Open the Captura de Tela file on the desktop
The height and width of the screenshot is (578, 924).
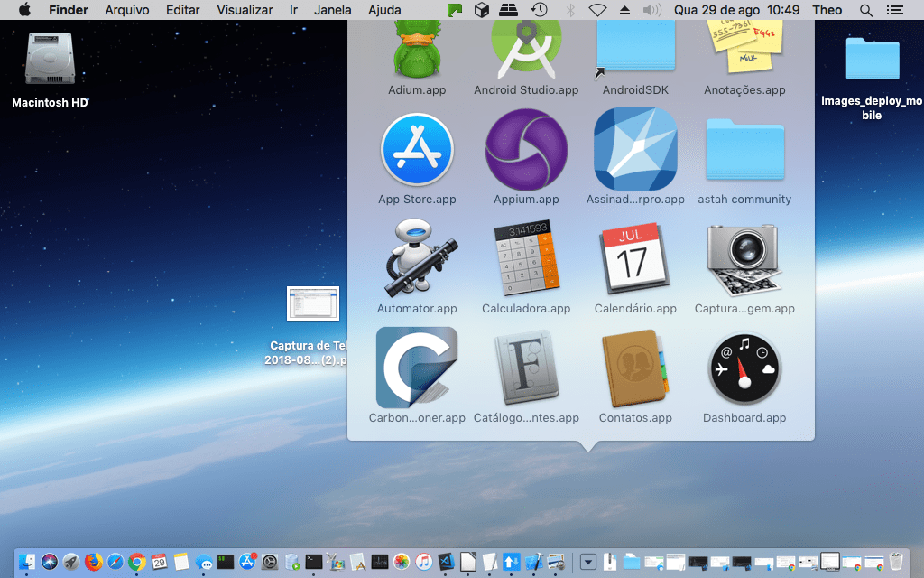[x=312, y=303]
